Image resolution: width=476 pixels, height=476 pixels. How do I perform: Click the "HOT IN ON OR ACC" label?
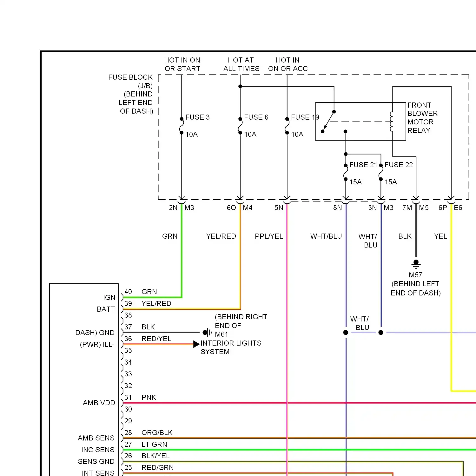click(x=288, y=64)
